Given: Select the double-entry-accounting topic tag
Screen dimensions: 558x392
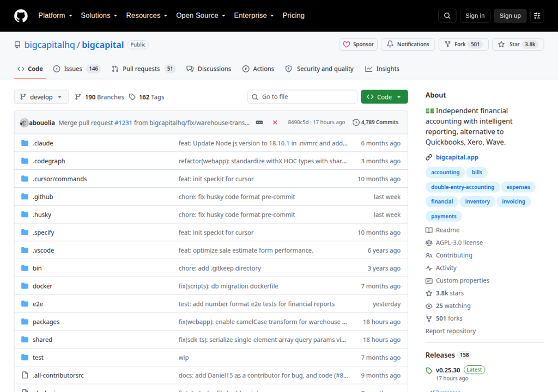Looking at the screenshot, I should point(463,187).
